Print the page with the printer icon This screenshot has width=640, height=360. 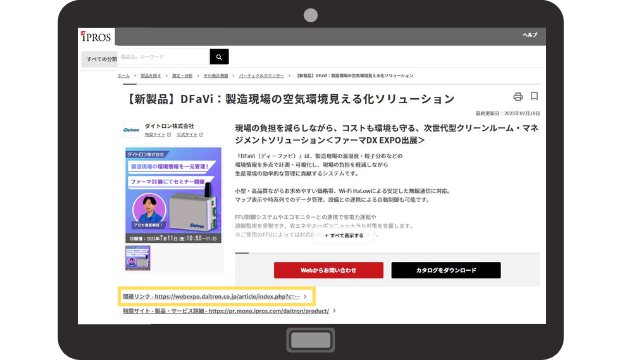(x=518, y=97)
